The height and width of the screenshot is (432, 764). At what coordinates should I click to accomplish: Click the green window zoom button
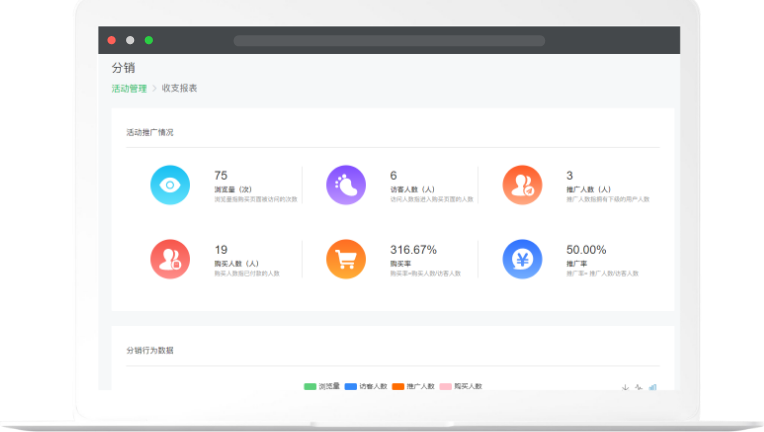tap(149, 40)
